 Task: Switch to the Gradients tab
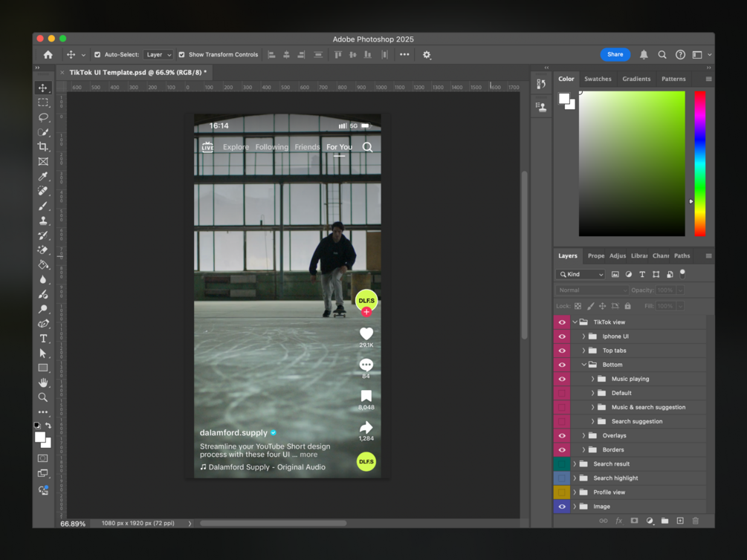[636, 79]
